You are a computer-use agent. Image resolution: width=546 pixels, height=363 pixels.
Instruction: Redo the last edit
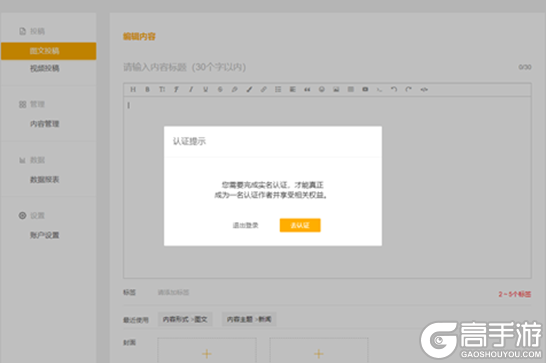click(x=408, y=90)
